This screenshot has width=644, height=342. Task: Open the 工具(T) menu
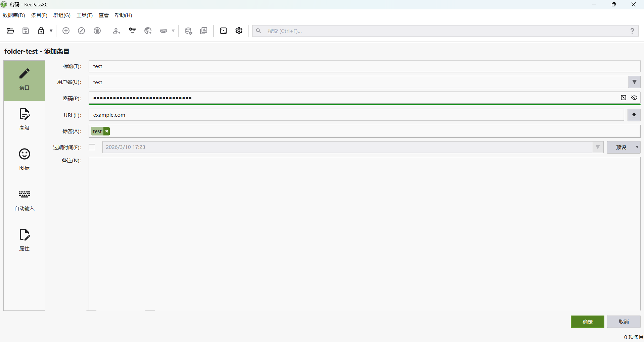point(84,15)
